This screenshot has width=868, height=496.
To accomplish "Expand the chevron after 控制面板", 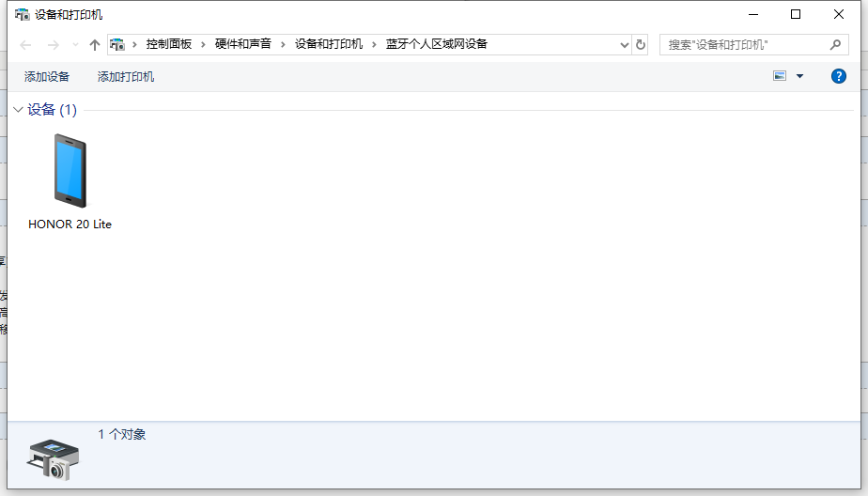I will [203, 44].
